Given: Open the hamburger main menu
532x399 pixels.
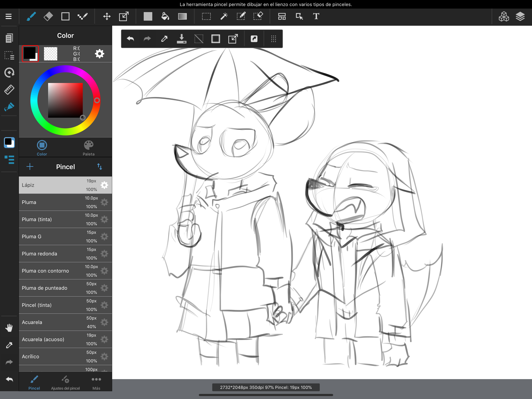Looking at the screenshot, I should click(x=9, y=16).
